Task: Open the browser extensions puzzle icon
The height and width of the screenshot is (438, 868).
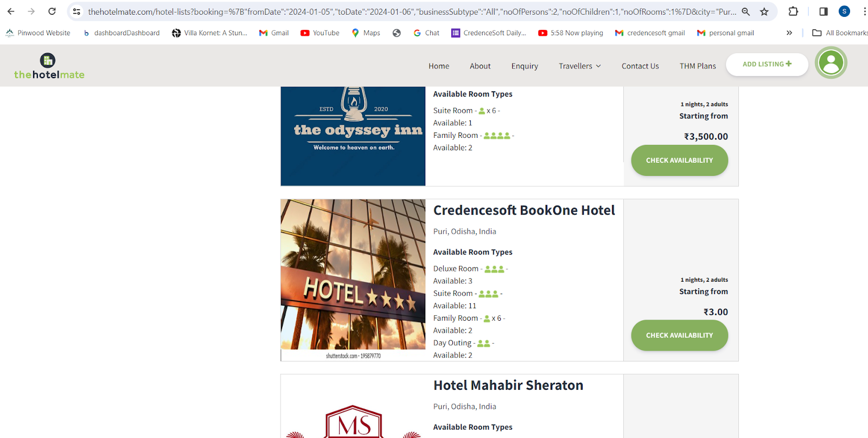Action: coord(793,11)
